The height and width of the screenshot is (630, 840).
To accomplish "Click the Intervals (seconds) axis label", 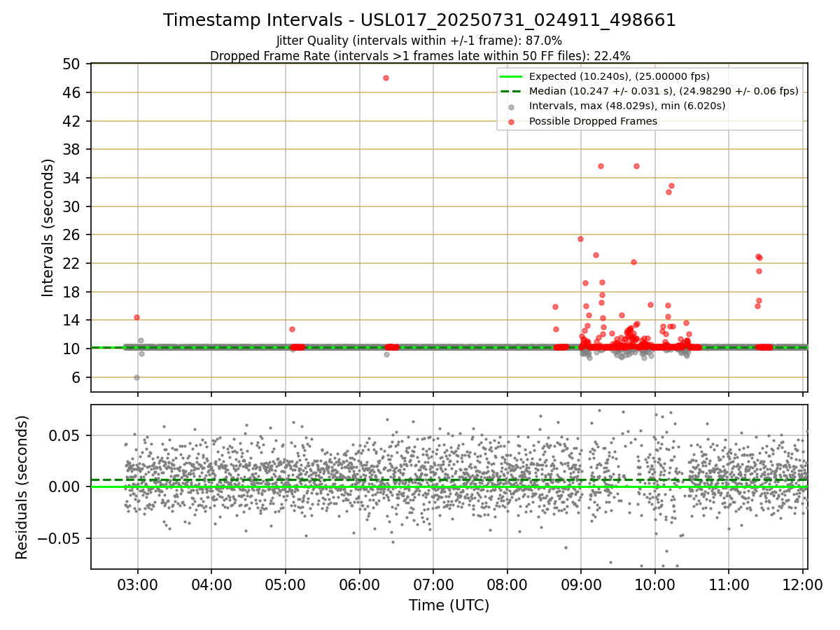I will pos(48,227).
